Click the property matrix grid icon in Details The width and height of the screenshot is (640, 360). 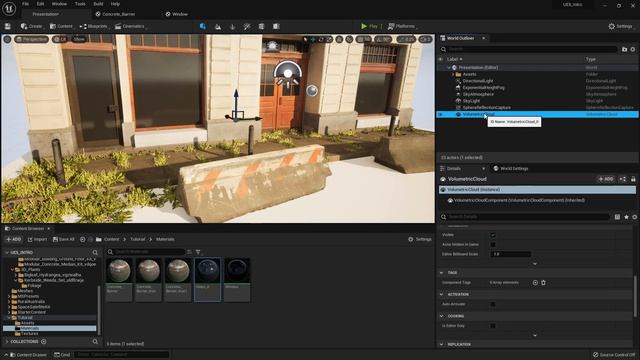(x=617, y=217)
